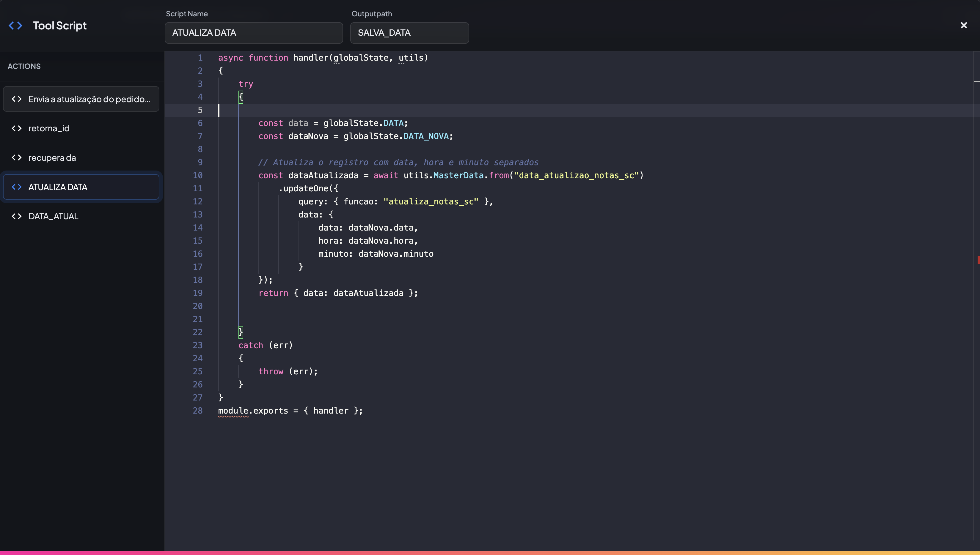Click the code icon next to DATA_ATUAL
This screenshot has height=555, width=980.
tap(17, 216)
